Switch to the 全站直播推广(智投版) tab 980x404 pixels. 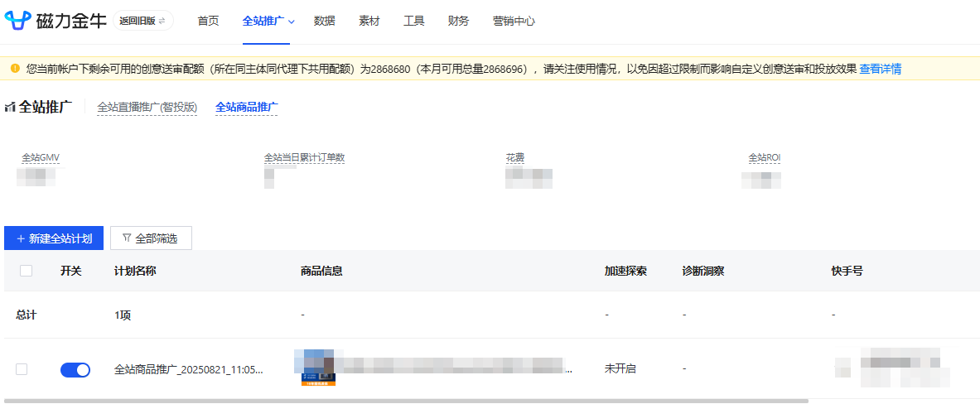pyautogui.click(x=147, y=107)
